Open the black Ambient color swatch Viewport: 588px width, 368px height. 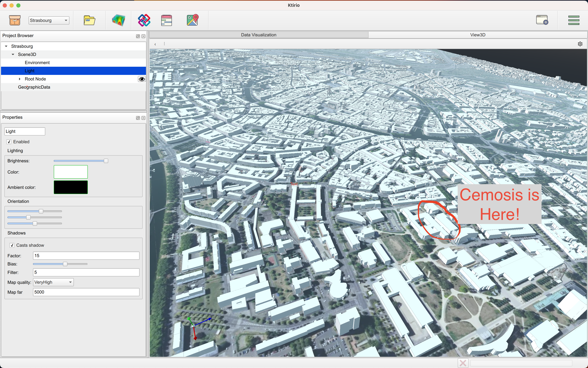(71, 187)
